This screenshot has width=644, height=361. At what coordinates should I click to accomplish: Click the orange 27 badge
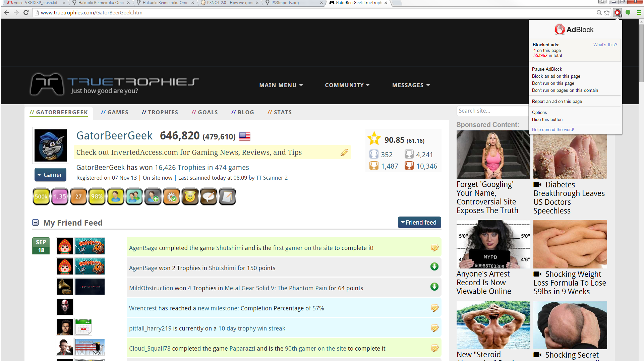pos(78,196)
